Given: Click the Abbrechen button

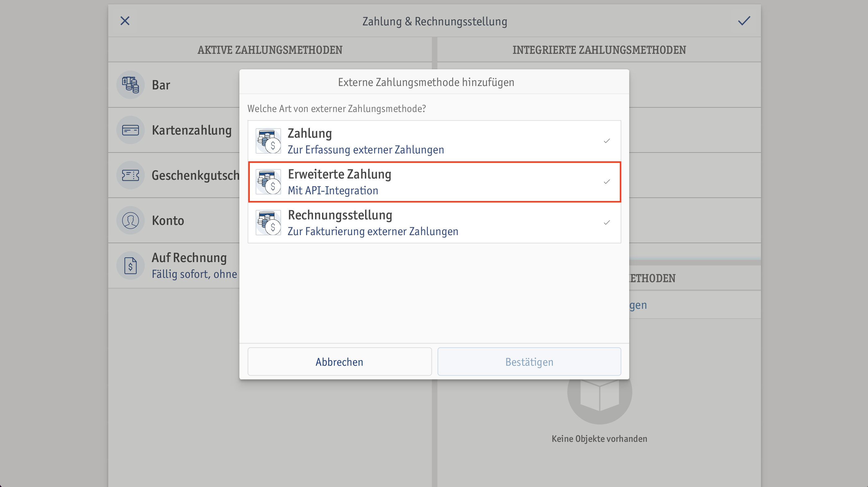Looking at the screenshot, I should point(340,362).
